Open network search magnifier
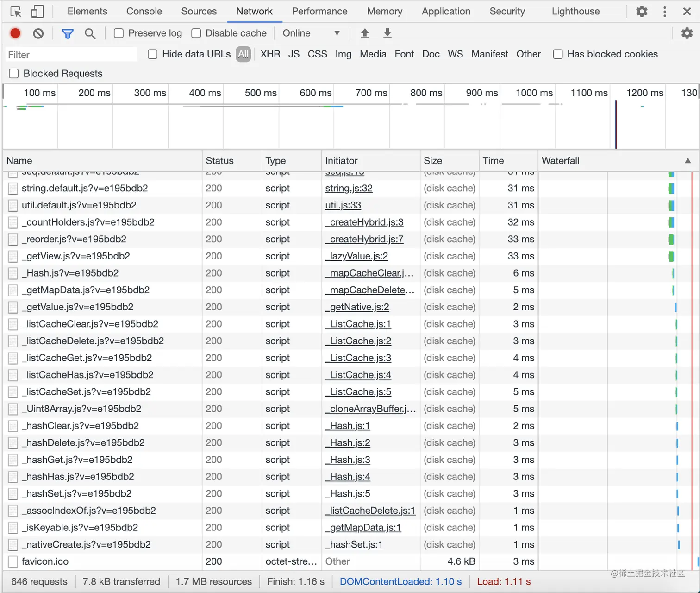The image size is (700, 593). (x=90, y=33)
